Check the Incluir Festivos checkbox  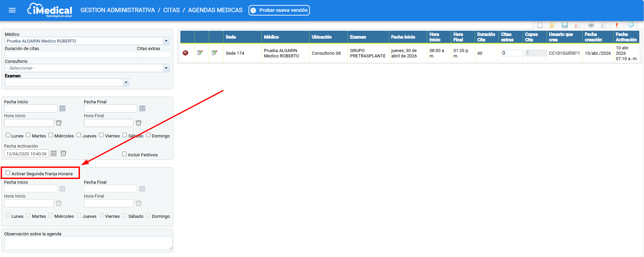pyautogui.click(x=124, y=154)
